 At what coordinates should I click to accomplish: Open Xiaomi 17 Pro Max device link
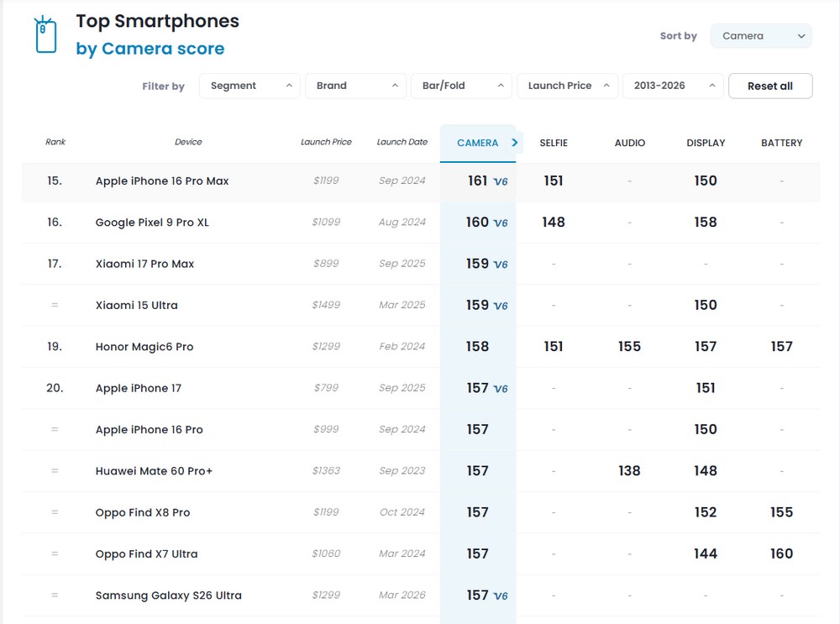[x=144, y=264]
